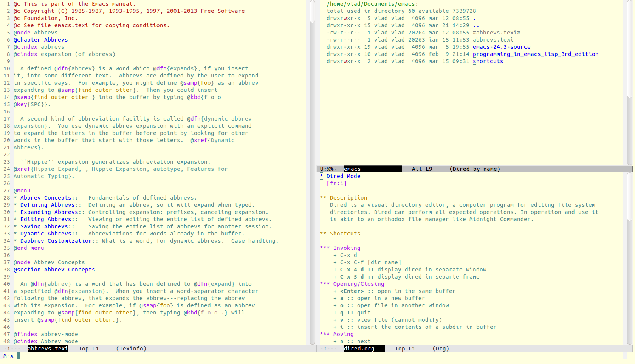The width and height of the screenshot is (635, 364).
Task: Click 'v :: view file (cannot modify)' item
Action: pos(387,320)
